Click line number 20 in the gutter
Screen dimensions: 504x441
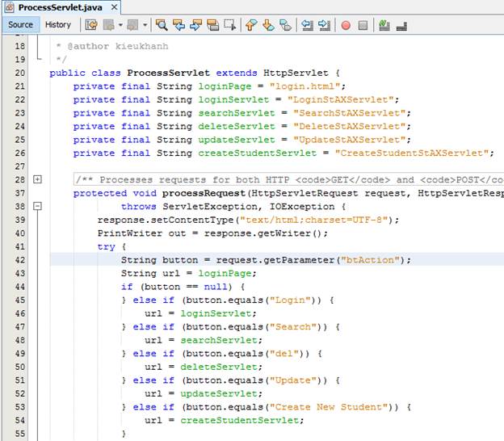[20, 73]
